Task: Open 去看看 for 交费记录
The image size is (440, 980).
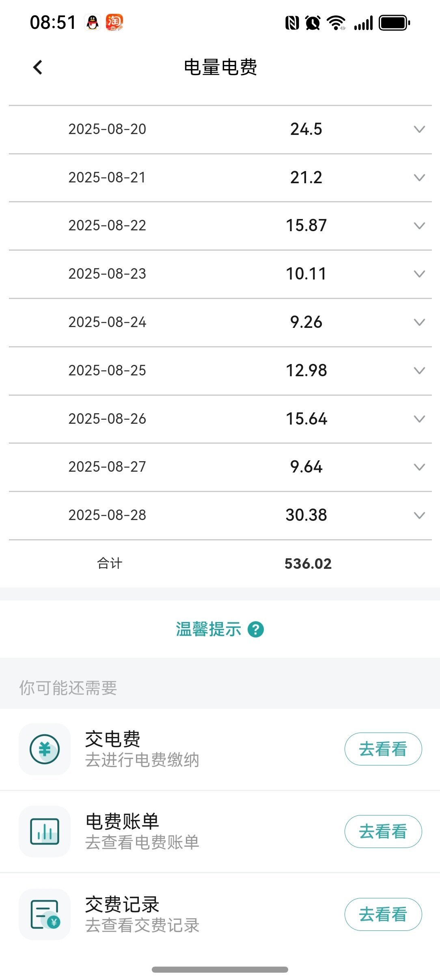Action: 383,914
